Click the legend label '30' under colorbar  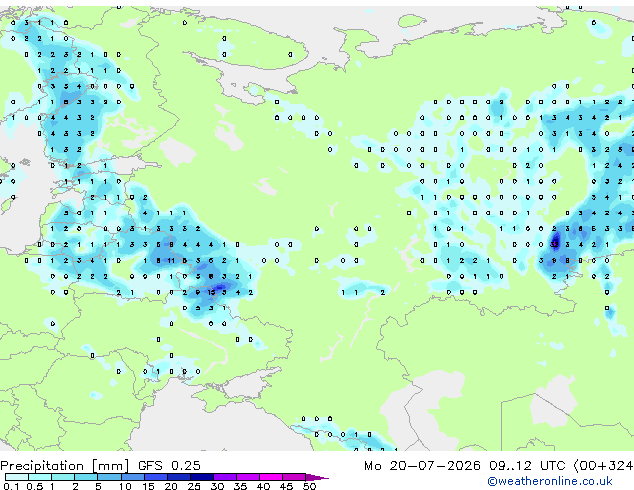click(217, 486)
